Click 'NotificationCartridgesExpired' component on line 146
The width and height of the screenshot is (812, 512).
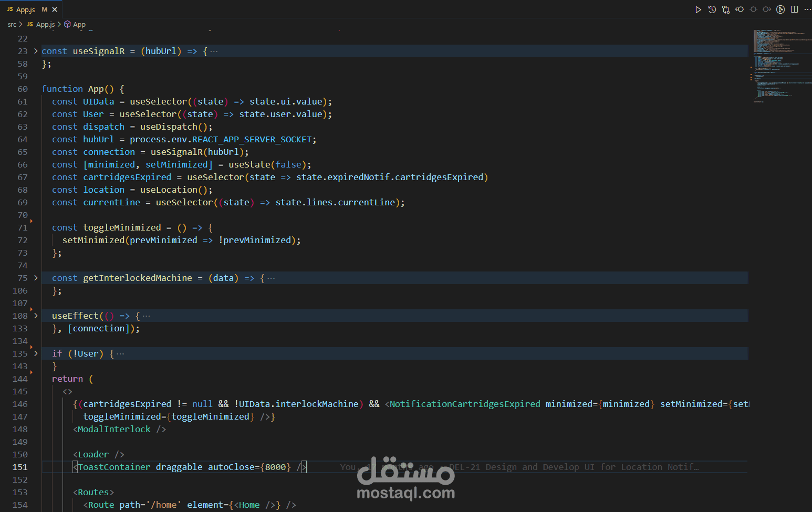[465, 404]
